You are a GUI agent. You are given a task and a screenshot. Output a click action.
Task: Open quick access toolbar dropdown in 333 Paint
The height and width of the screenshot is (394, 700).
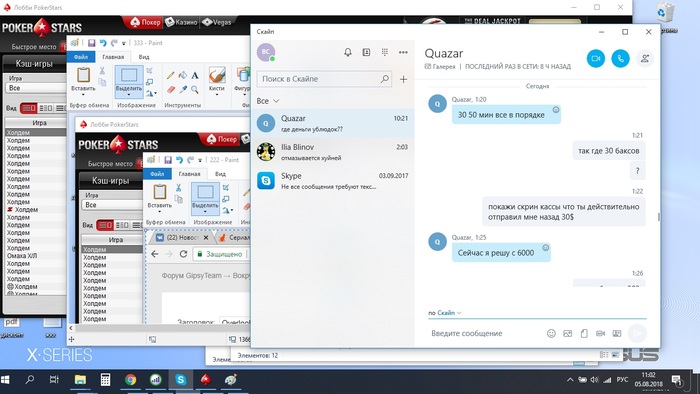click(x=124, y=43)
